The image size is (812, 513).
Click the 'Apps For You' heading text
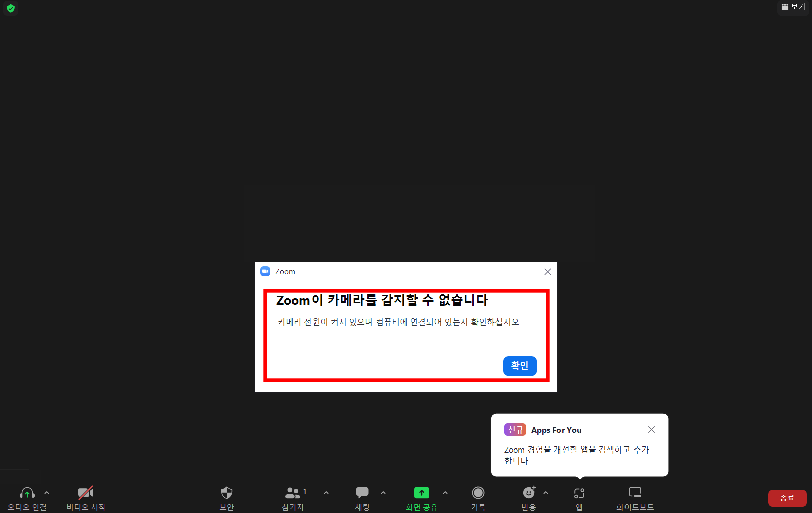click(x=556, y=430)
